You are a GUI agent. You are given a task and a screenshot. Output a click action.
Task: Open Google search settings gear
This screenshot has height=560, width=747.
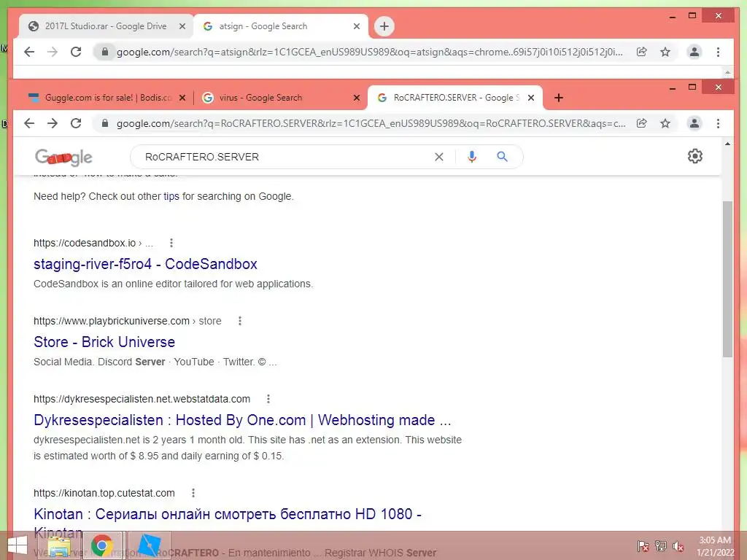pyautogui.click(x=694, y=156)
